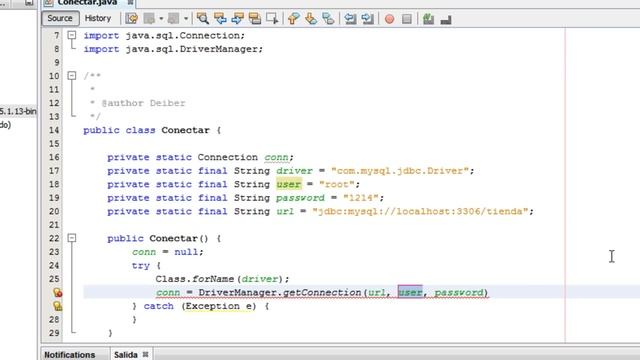
Task: Open the Back history dropdown arrow
Action: click(x=161, y=19)
